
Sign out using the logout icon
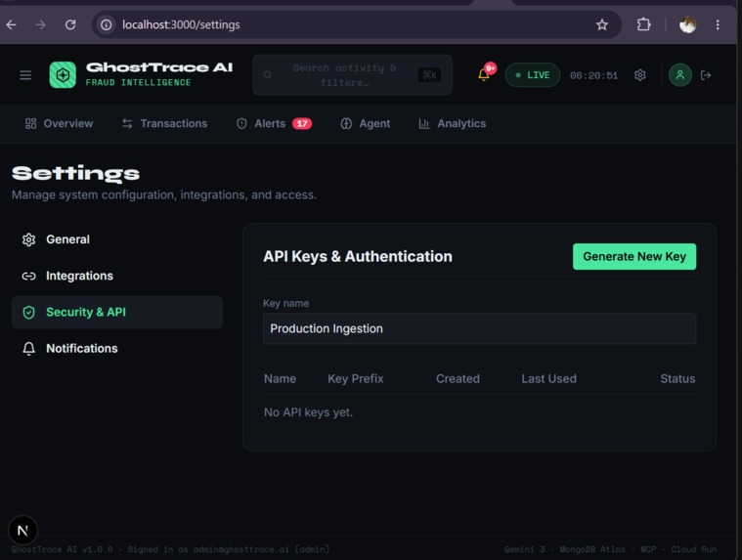pos(706,75)
